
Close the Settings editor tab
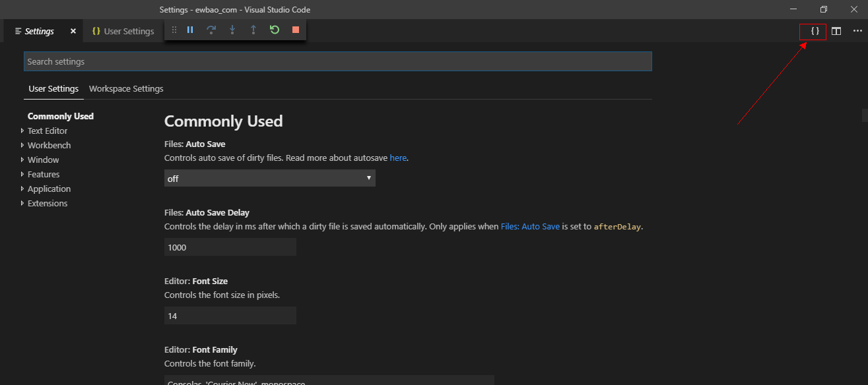[x=73, y=31]
